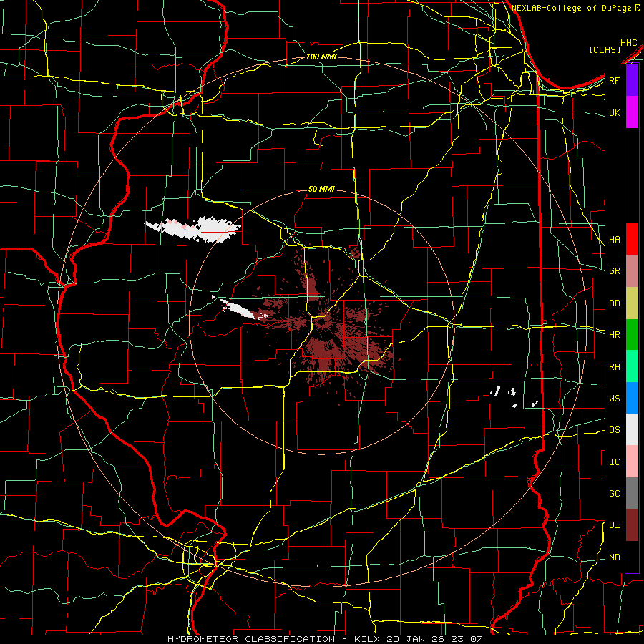This screenshot has width=644, height=644.
Task: Click the DS white legend swatch
Action: coord(632,429)
